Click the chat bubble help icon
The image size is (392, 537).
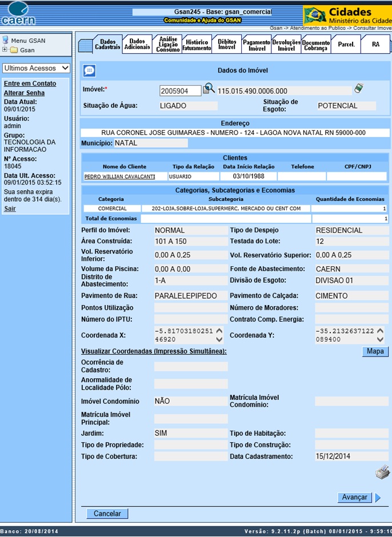(89, 71)
